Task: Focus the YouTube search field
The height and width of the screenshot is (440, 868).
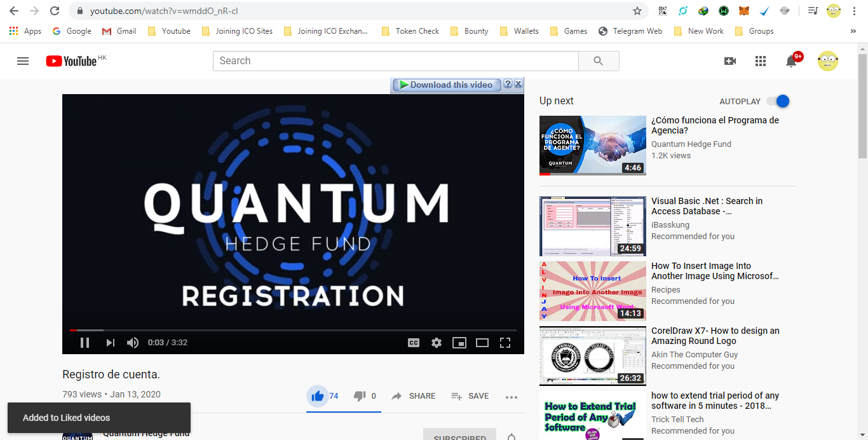Action: (x=396, y=61)
